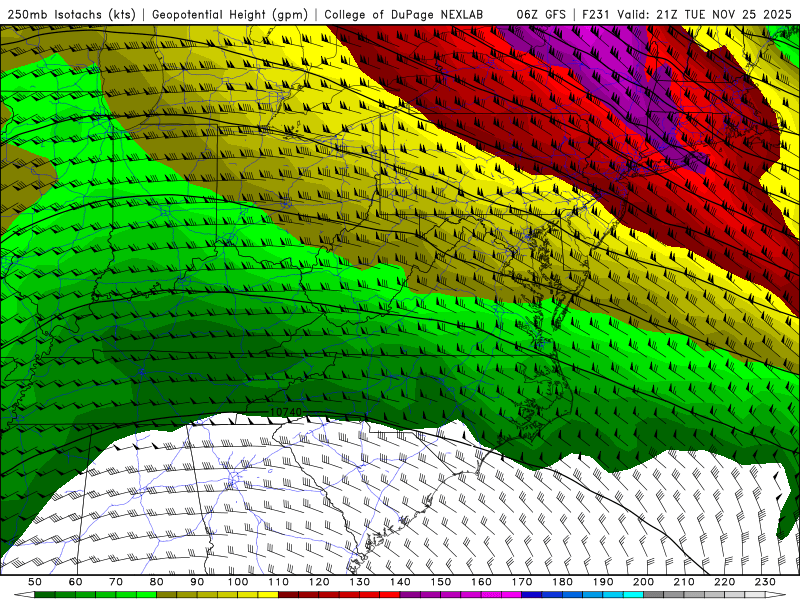
Task: Click the '80' value on the color scale
Action: (157, 582)
